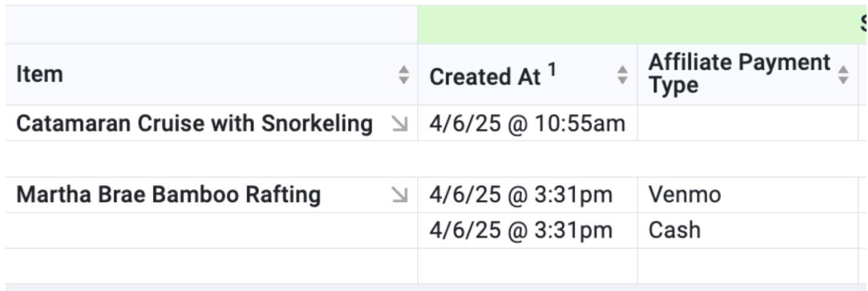Select the Cash payment type cell
The height and width of the screenshot is (291, 868).
coord(674,230)
